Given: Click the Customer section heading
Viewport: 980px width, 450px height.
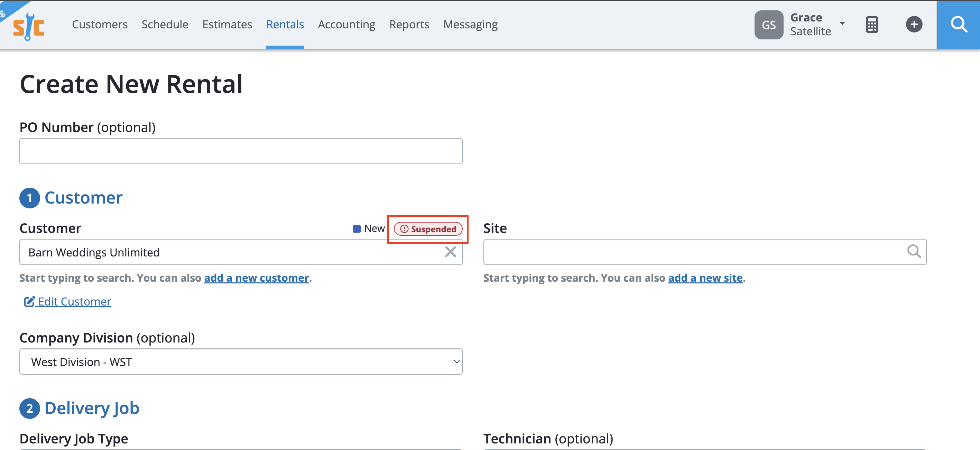Looking at the screenshot, I should coord(83,198).
